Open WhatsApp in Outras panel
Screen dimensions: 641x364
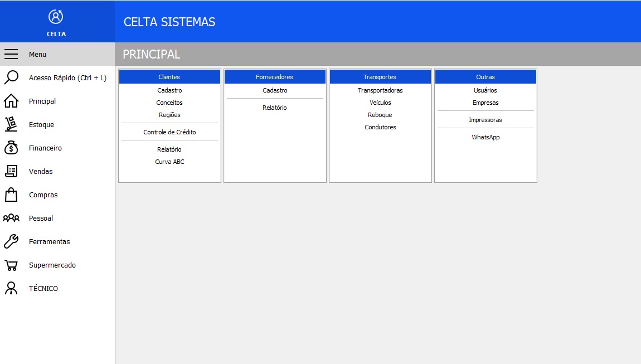485,137
